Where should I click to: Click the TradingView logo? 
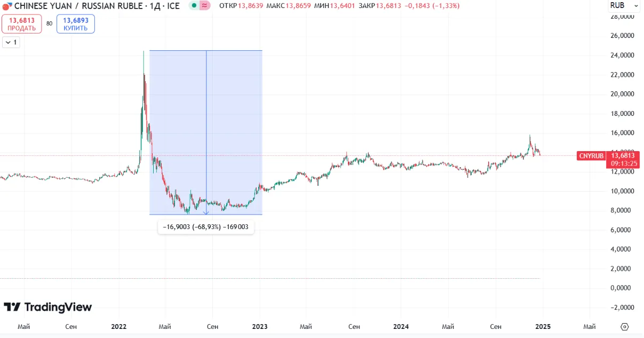click(x=48, y=307)
